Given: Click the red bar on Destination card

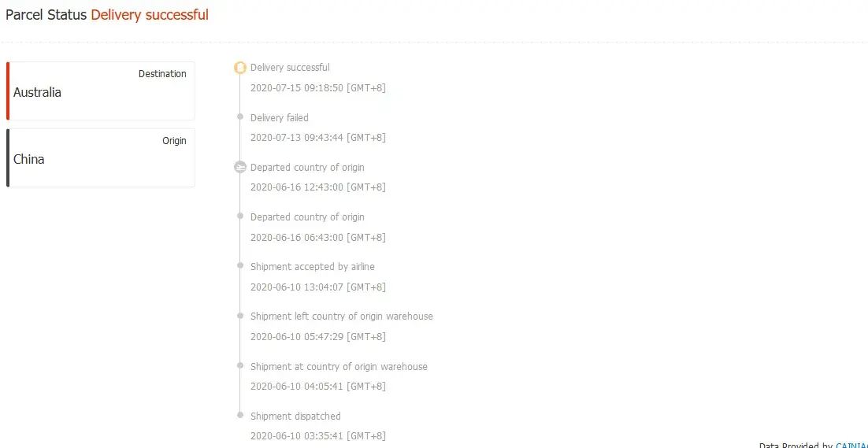Looking at the screenshot, I should 8,91.
